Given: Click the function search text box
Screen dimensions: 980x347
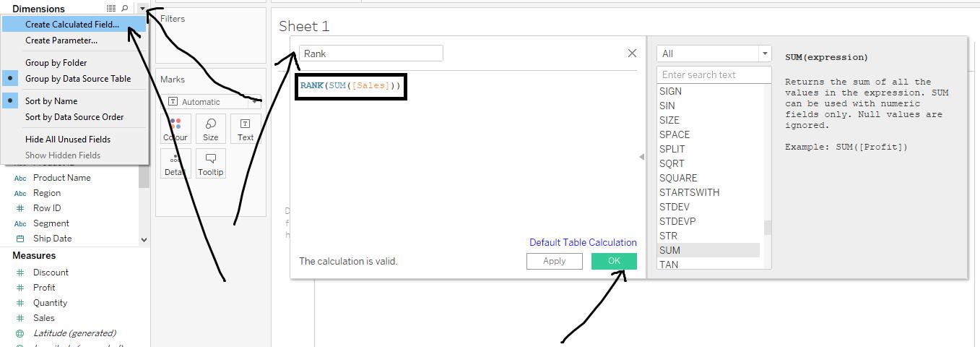Looking at the screenshot, I should coord(714,74).
